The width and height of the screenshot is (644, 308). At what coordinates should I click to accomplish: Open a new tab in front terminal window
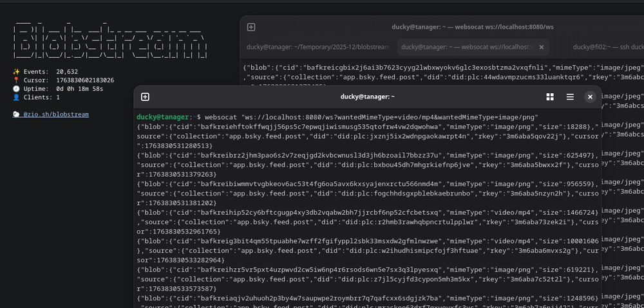click(145, 97)
